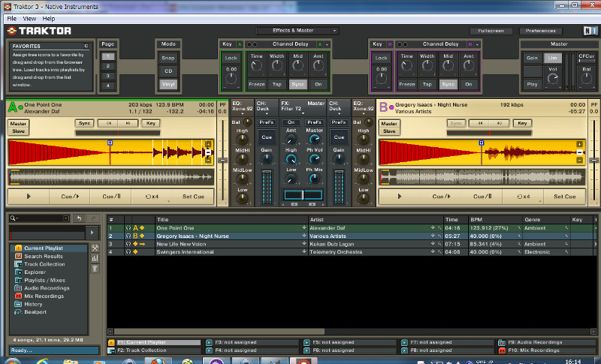Click the trash delete icon in browser

click(x=95, y=269)
